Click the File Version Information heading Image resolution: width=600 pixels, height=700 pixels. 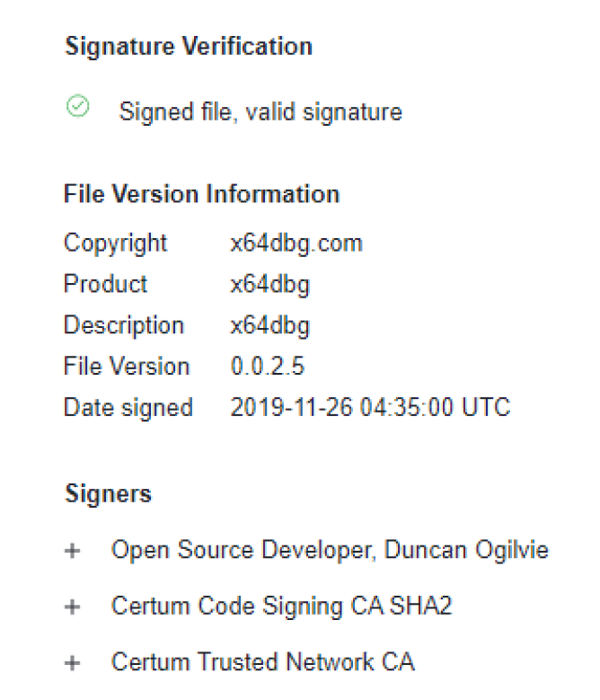pos(201,194)
